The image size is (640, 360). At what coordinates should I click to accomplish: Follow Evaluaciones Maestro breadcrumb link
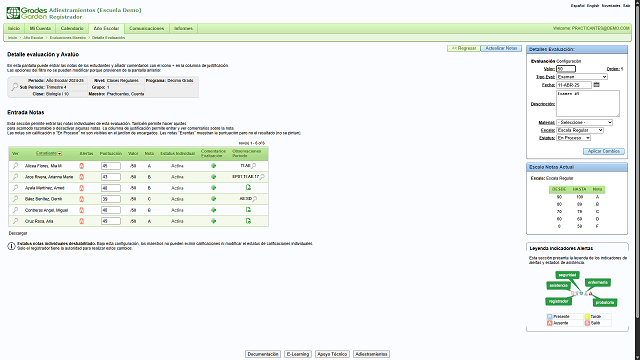(68, 38)
